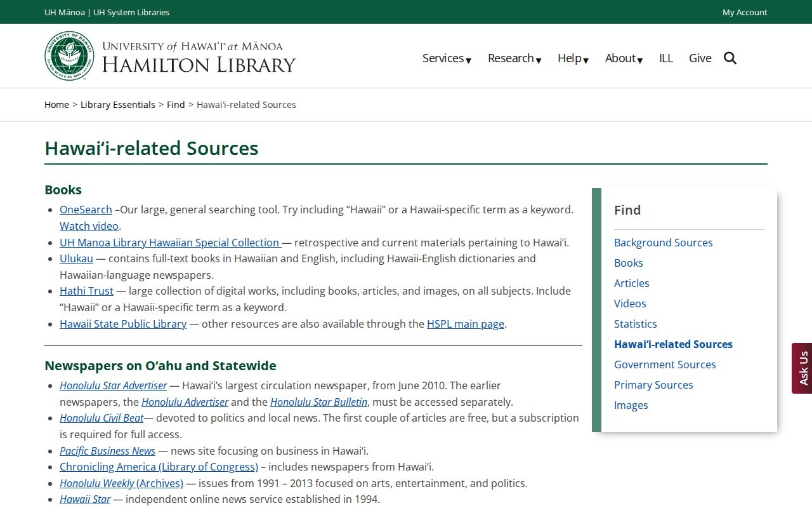
Task: Go to Articles in Find sidebar
Action: coord(631,283)
